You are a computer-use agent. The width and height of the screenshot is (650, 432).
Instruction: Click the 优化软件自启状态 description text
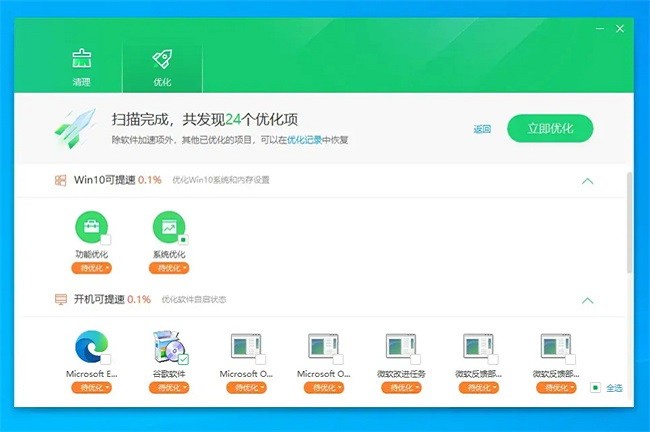(x=194, y=299)
